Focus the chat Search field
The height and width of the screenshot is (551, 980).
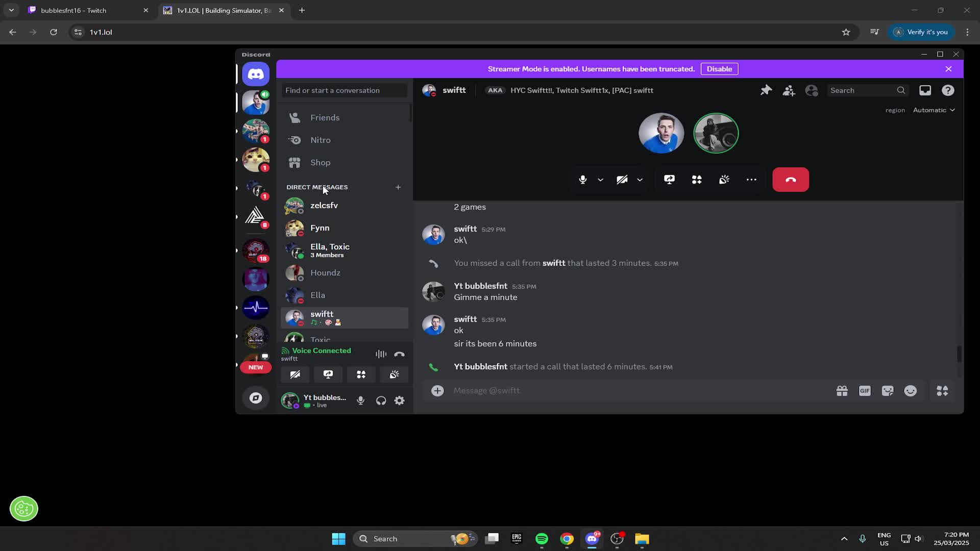tap(868, 90)
